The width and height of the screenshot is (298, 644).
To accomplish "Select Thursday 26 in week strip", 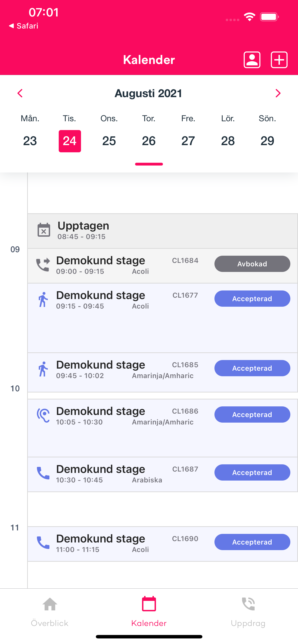I will point(149,141).
